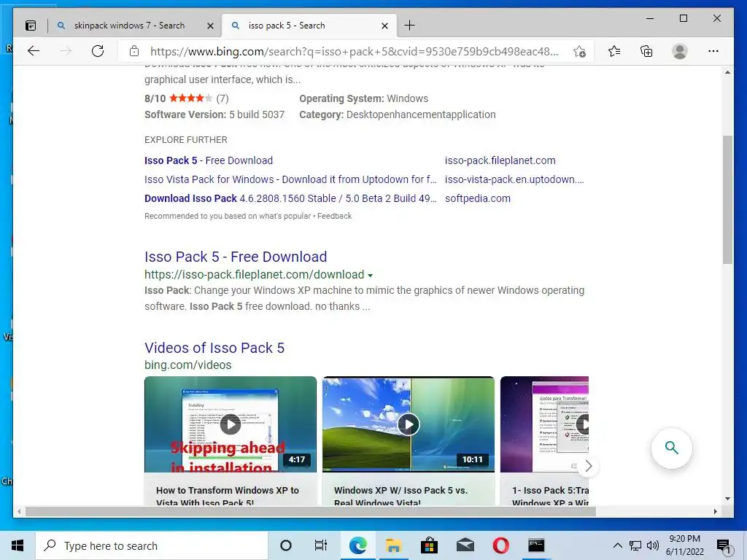Click the Feedback link
Screen dimensions: 747x560
(x=334, y=216)
